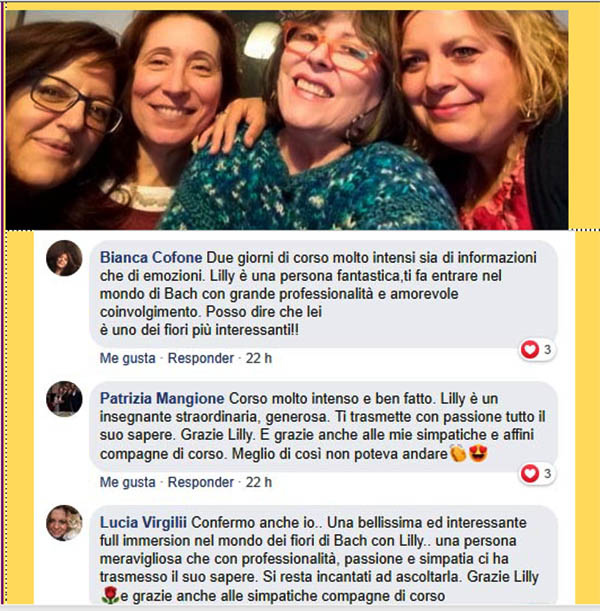The height and width of the screenshot is (611, 600).
Task: Click the 22 h timestamp on Bianca's comment
Action: click(x=258, y=358)
